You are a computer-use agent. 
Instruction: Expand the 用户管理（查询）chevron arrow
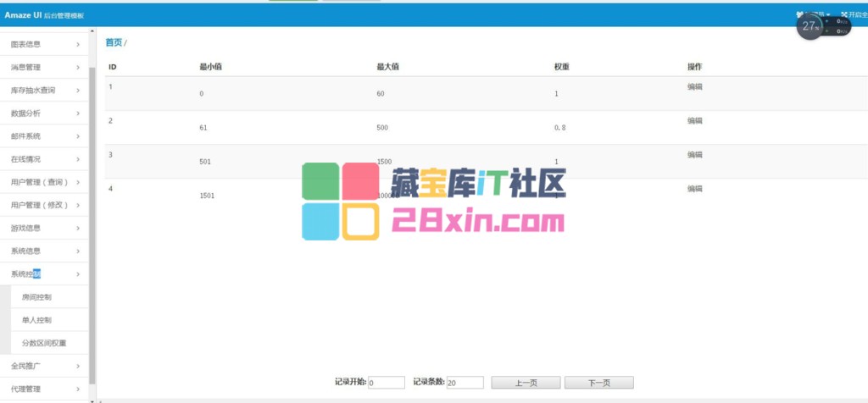(78, 182)
